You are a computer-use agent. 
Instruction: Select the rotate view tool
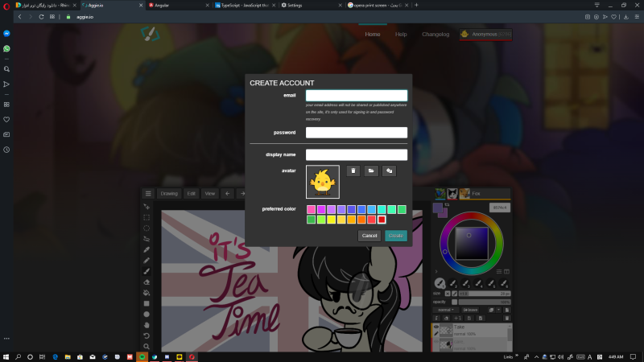[147, 335]
